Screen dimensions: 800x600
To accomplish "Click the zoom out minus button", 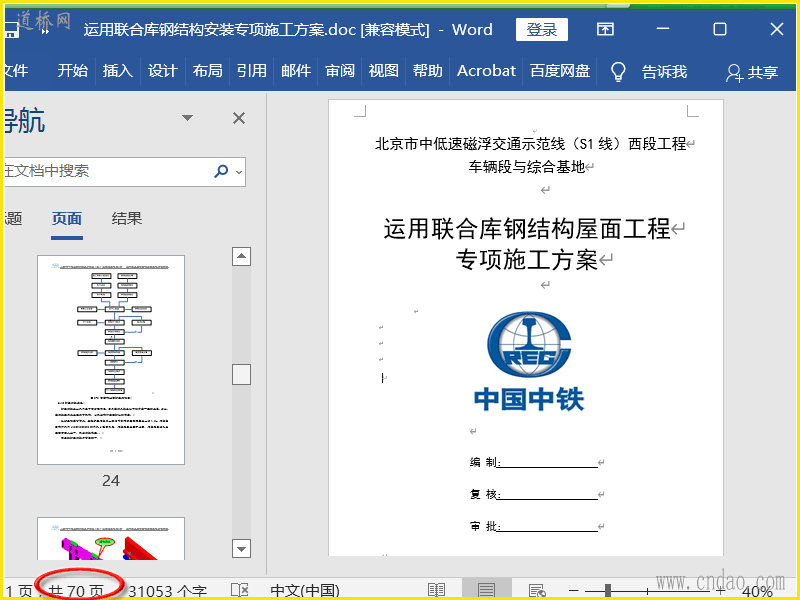I will 573,591.
